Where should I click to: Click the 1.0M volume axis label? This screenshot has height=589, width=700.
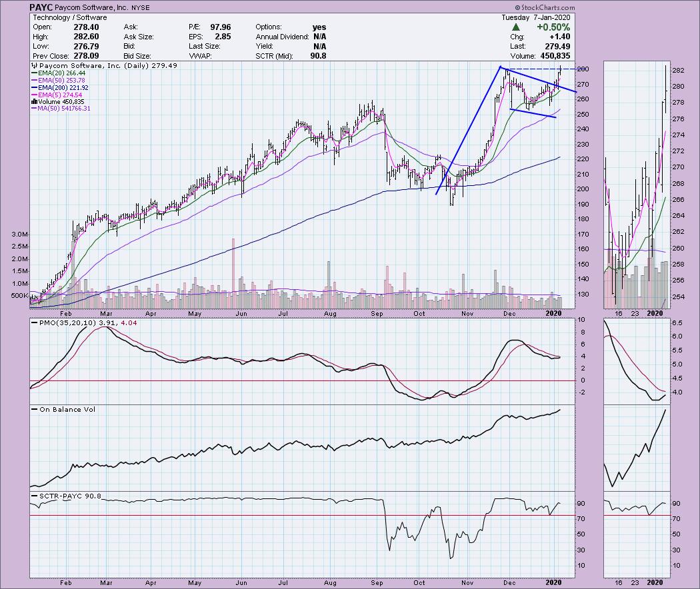pos(20,284)
